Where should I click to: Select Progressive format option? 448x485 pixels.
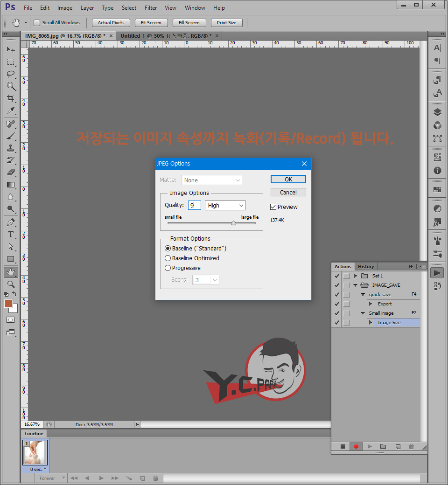pyautogui.click(x=168, y=268)
